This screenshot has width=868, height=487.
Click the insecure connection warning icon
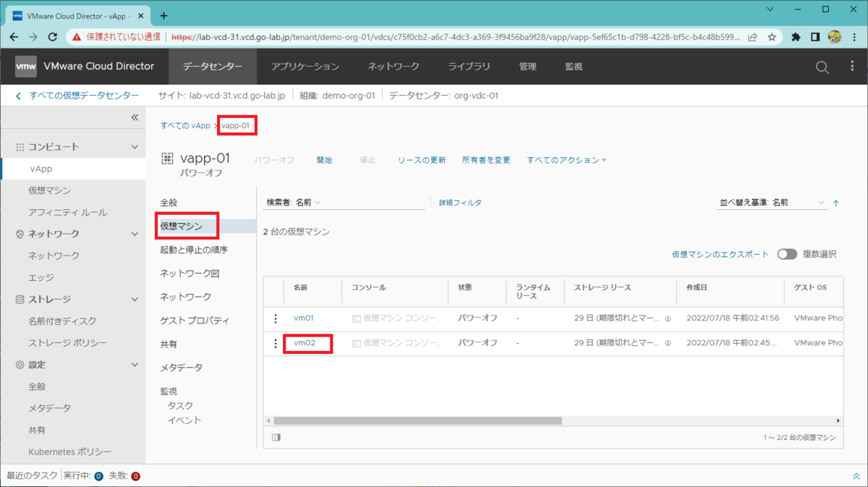click(77, 37)
